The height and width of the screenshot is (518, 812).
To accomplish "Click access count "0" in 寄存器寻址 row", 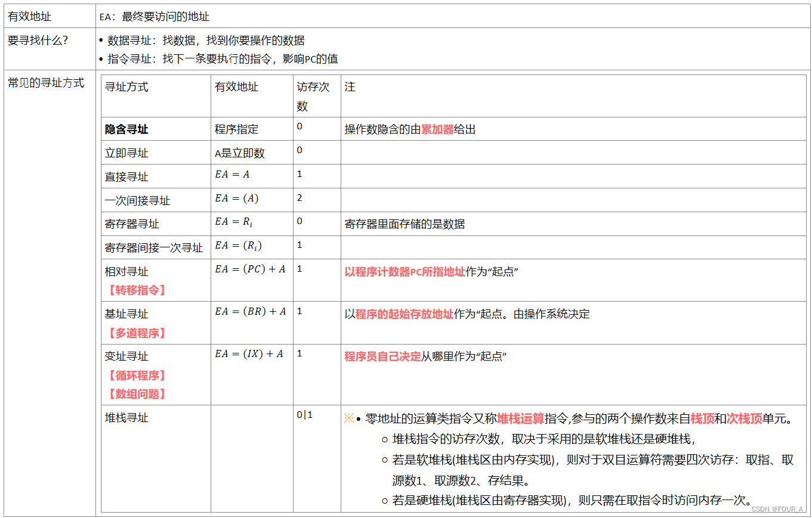I will point(300,221).
